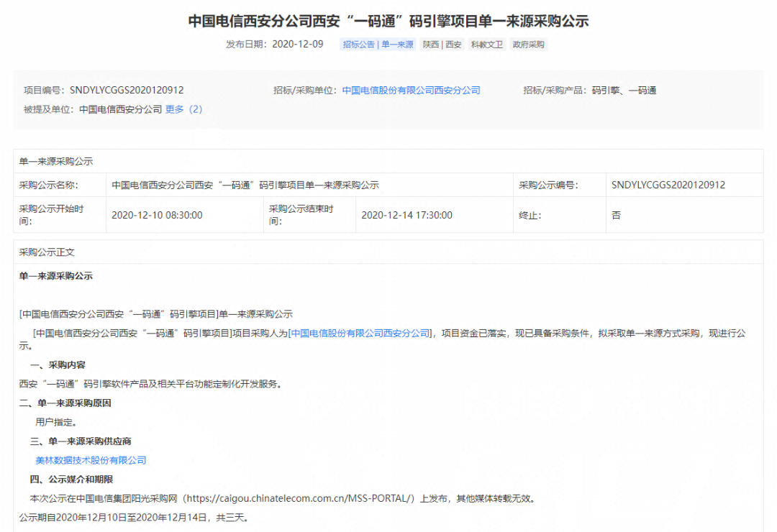Click the 招标公告 | 单一来源 tag
This screenshot has width=777, height=532.
click(x=378, y=45)
